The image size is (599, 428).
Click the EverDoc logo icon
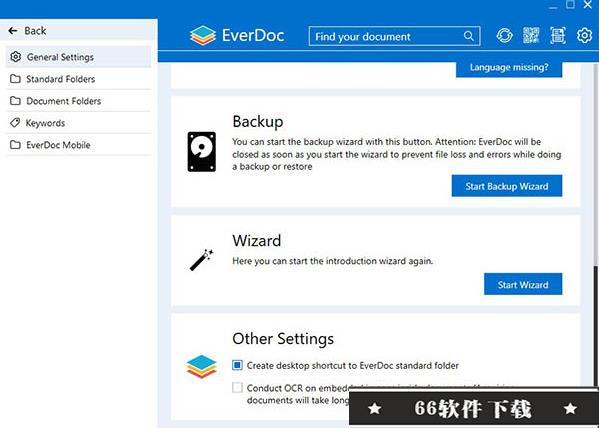[202, 36]
